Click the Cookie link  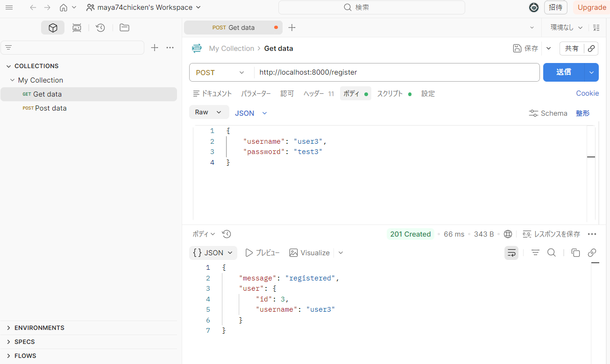587,93
